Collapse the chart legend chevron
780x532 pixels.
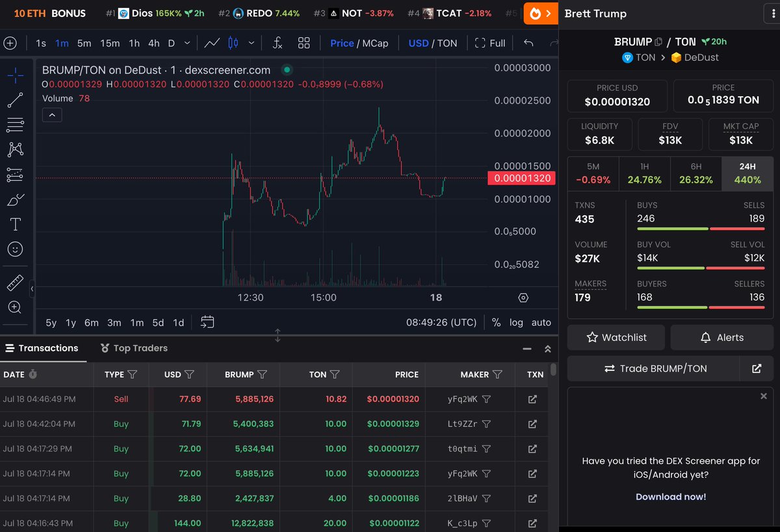coord(52,115)
